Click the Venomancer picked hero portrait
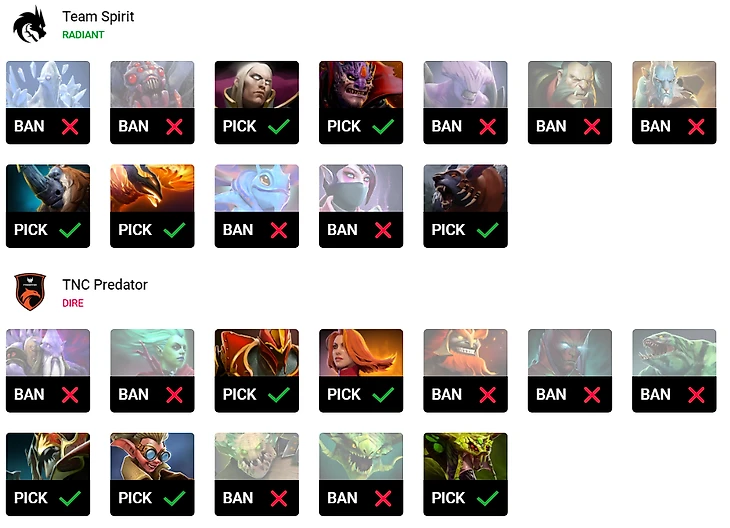Screen dimensions: 730x528 [x=464, y=456]
